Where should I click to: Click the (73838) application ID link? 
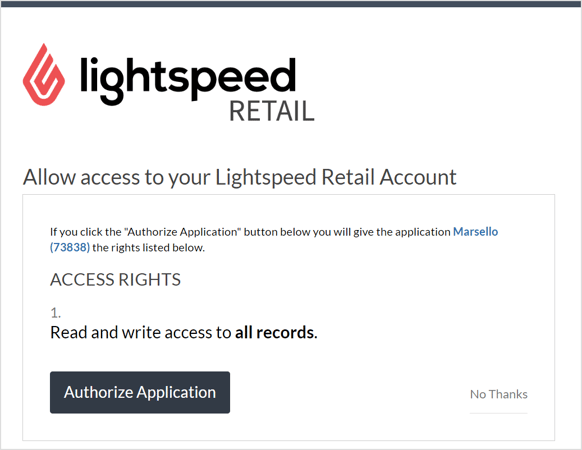point(70,247)
